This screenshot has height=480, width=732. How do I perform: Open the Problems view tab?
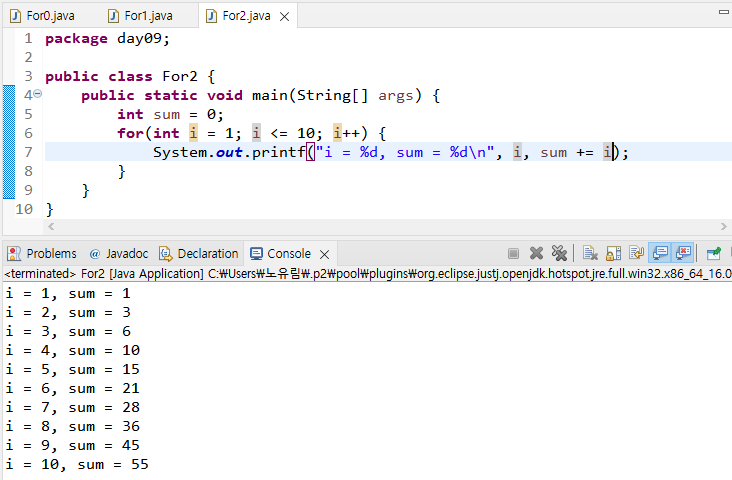(42, 254)
